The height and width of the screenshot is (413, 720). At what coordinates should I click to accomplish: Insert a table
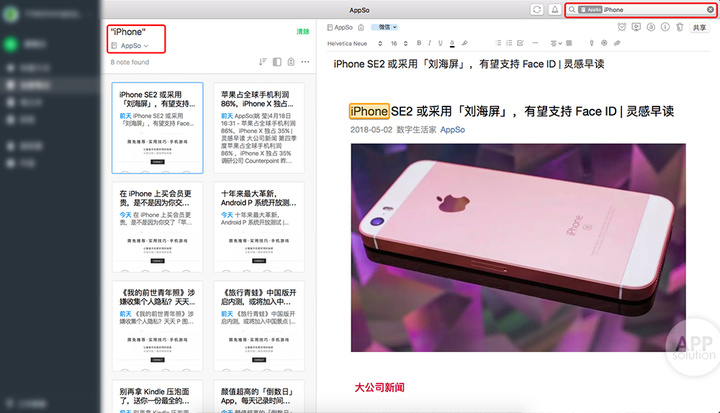click(x=569, y=43)
